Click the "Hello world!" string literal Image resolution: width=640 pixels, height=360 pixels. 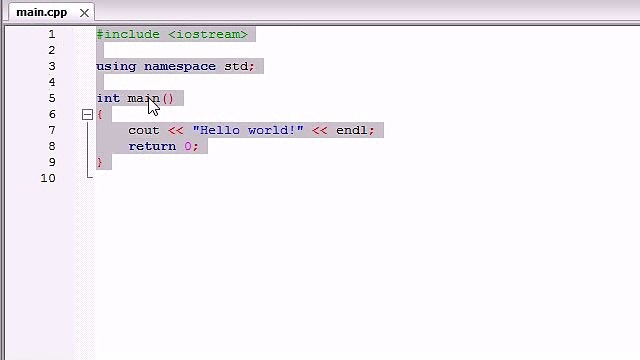click(x=248, y=130)
